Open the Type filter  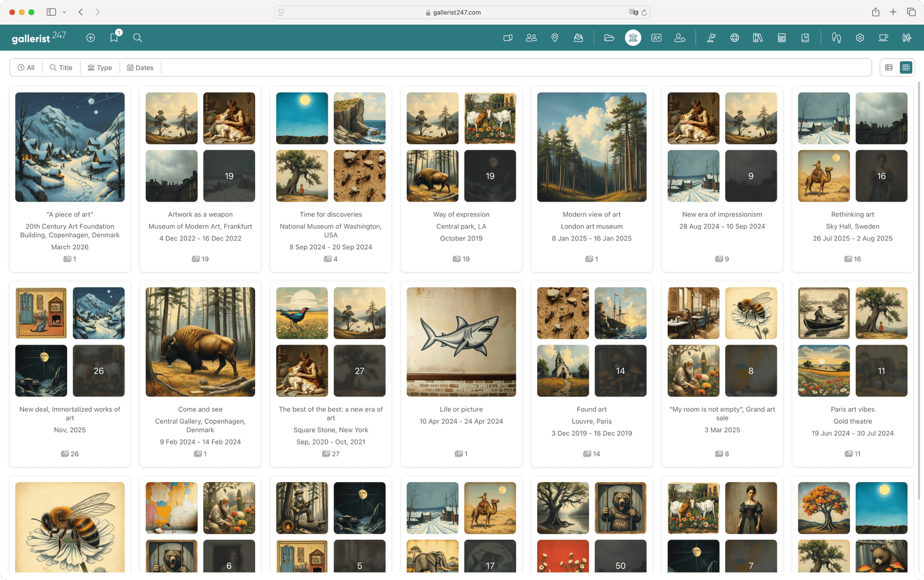[x=100, y=67]
